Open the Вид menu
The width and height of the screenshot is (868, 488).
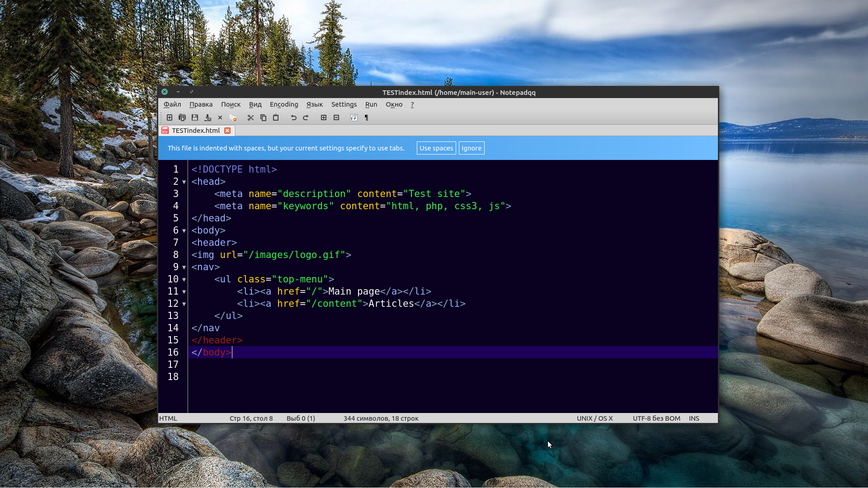coord(255,104)
